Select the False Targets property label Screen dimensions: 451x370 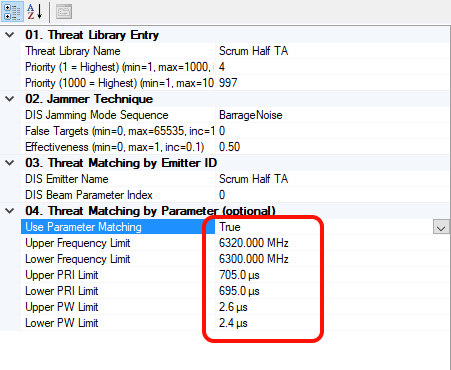coord(120,131)
